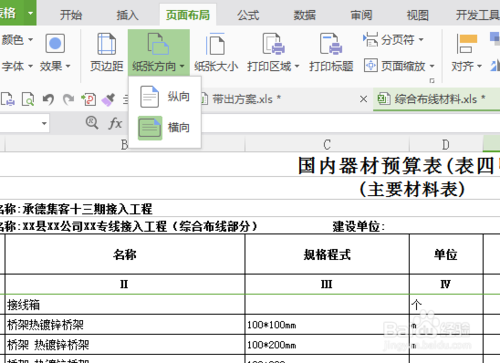Select column D header
Screen dimensions: 500x363
coord(446,145)
